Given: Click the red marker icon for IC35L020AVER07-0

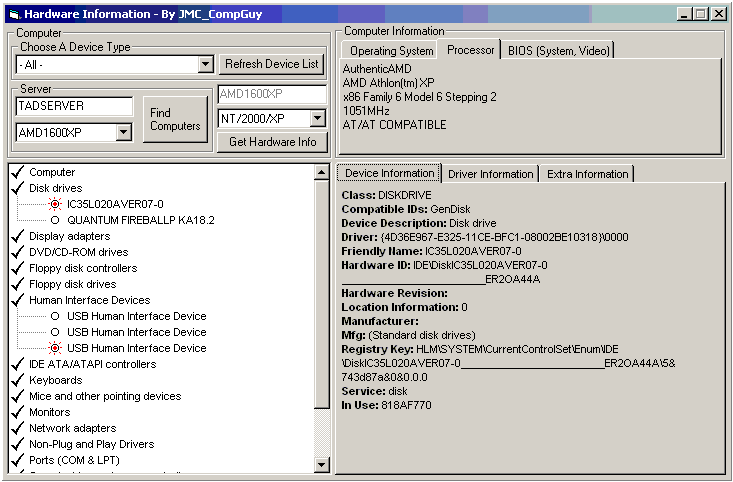Looking at the screenshot, I should click(55, 204).
